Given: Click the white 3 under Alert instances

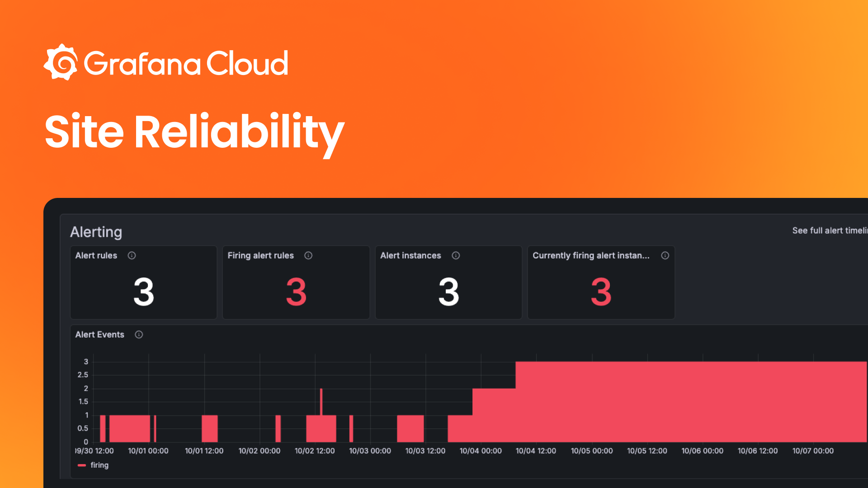Looking at the screenshot, I should 448,292.
